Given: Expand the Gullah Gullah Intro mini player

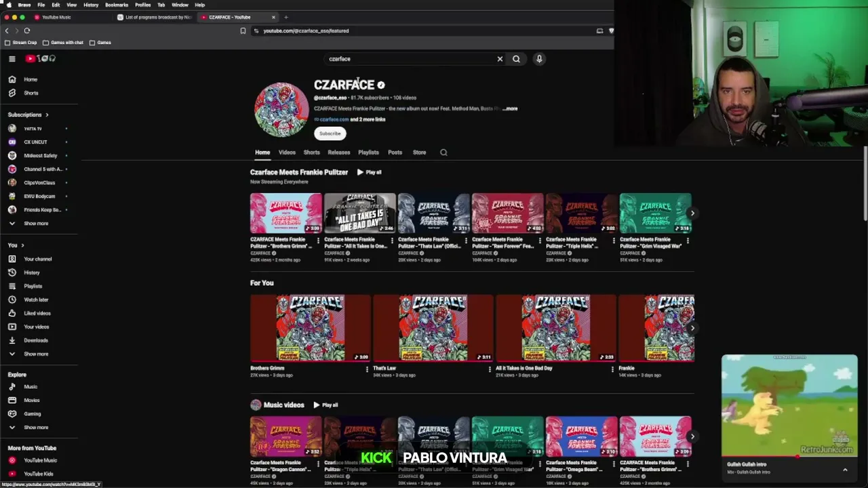Looking at the screenshot, I should pyautogui.click(x=845, y=469).
